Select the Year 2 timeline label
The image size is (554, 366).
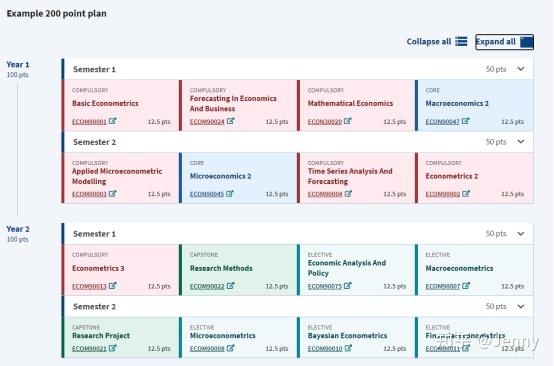[x=18, y=229]
